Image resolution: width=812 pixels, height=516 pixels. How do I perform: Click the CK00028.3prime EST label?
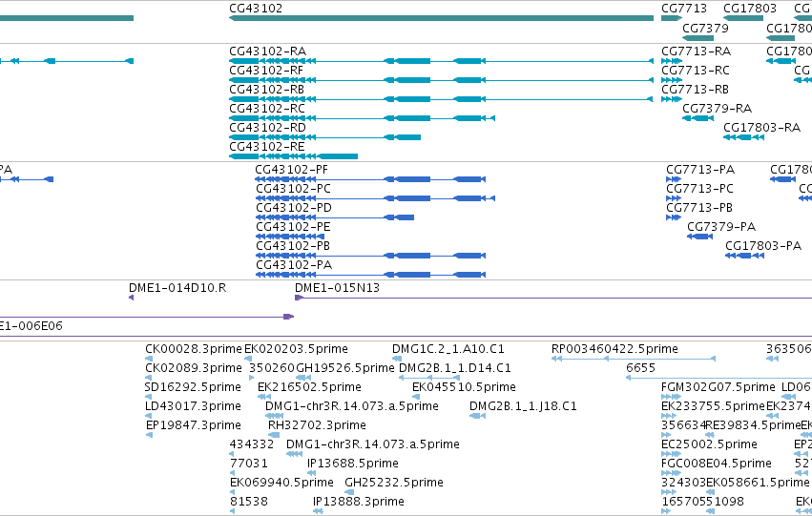194,349
